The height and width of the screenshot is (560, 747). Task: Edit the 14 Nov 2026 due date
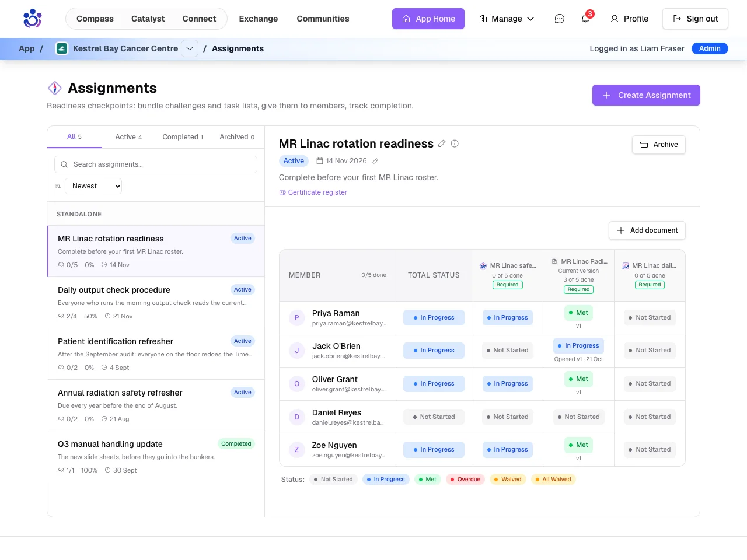point(375,161)
